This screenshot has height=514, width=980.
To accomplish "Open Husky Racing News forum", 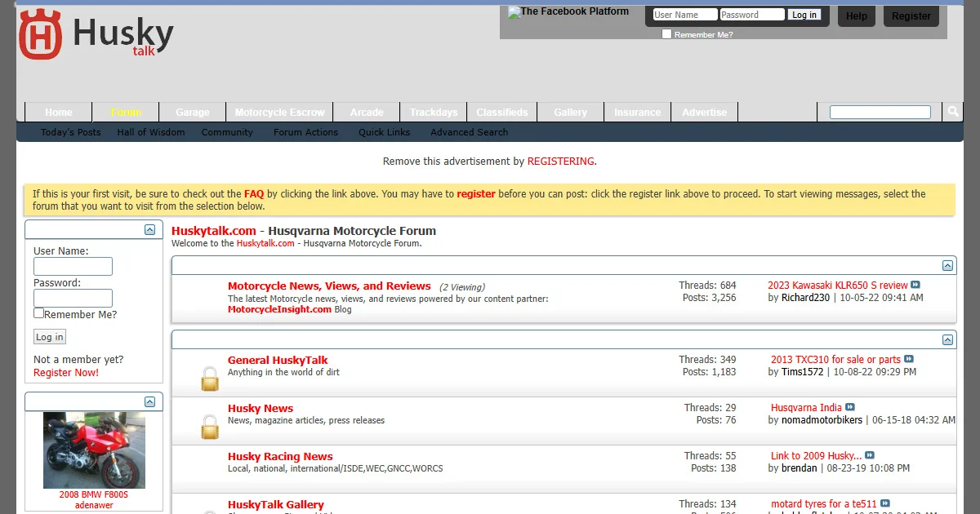I will click(x=280, y=456).
